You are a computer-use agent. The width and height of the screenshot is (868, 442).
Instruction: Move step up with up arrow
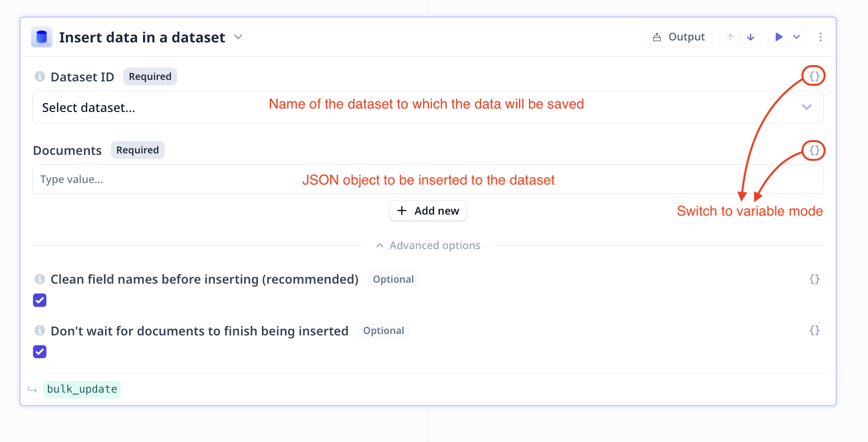click(730, 37)
